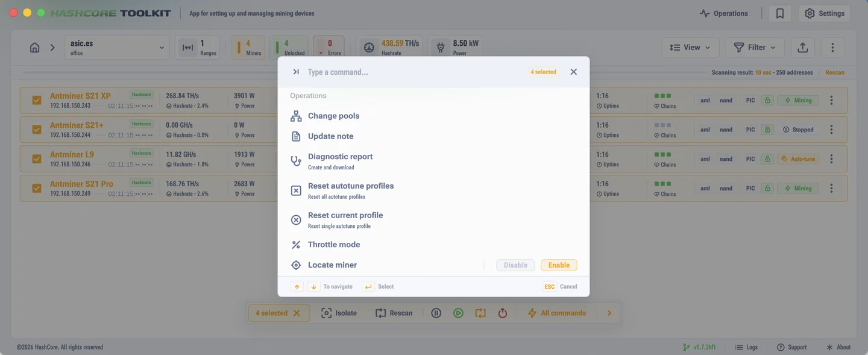Open About in the status bar
Viewport: 868px width, 355px height.
(838, 347)
